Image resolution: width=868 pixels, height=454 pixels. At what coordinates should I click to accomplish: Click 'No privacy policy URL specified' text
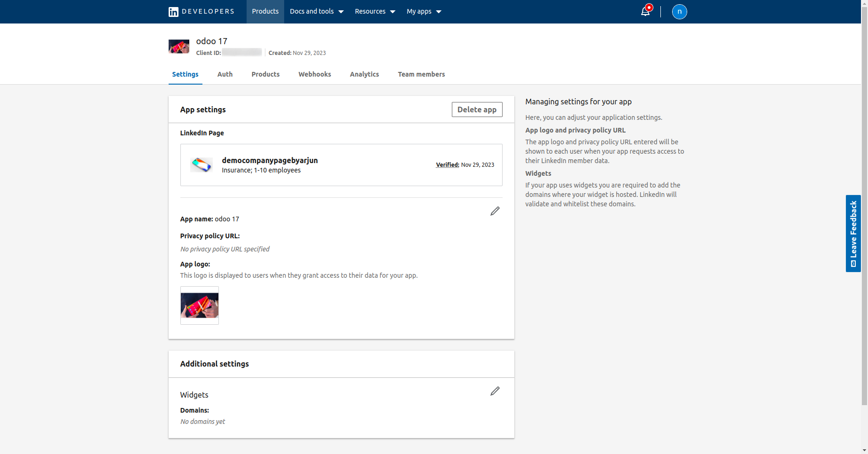coord(225,249)
